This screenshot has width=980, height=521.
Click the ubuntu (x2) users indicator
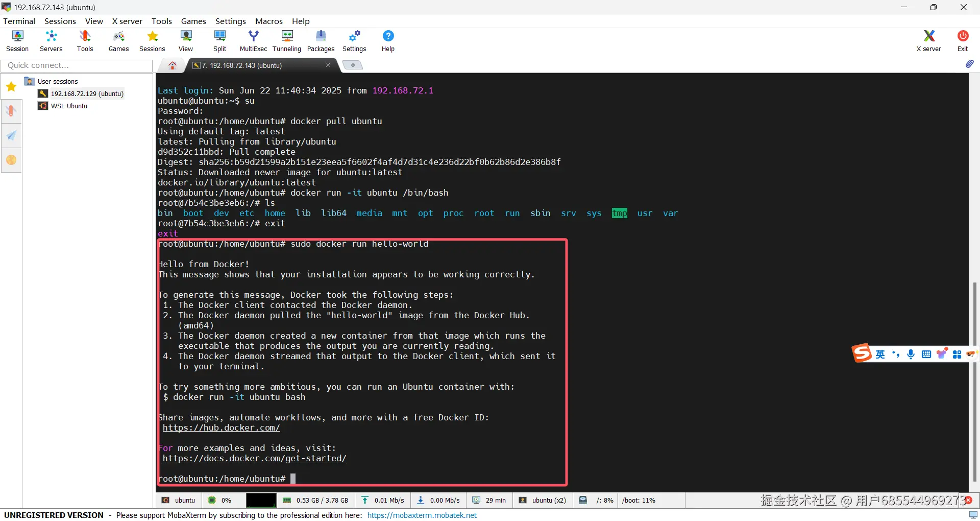tap(543, 501)
